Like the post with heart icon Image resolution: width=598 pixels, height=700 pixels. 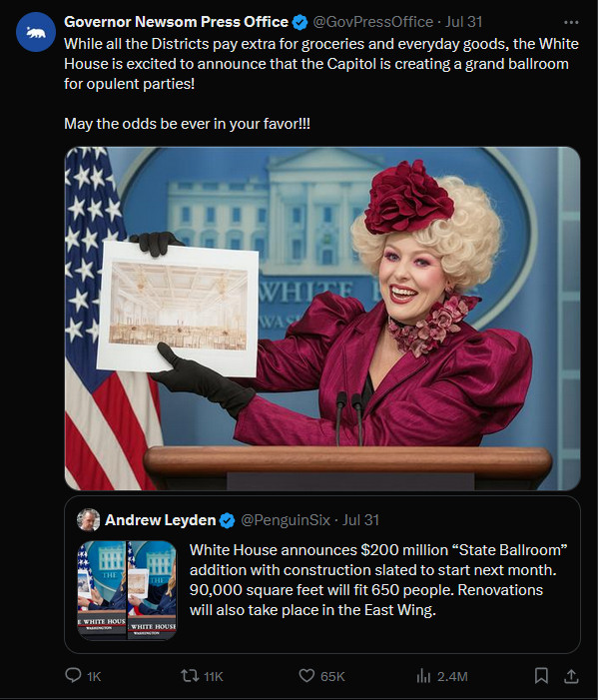coord(306,675)
